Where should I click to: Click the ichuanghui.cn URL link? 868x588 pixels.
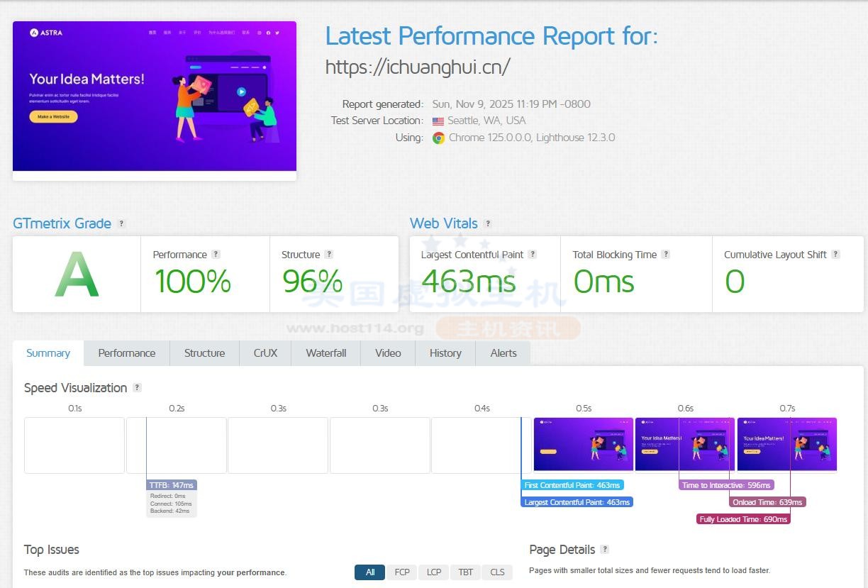click(x=418, y=67)
